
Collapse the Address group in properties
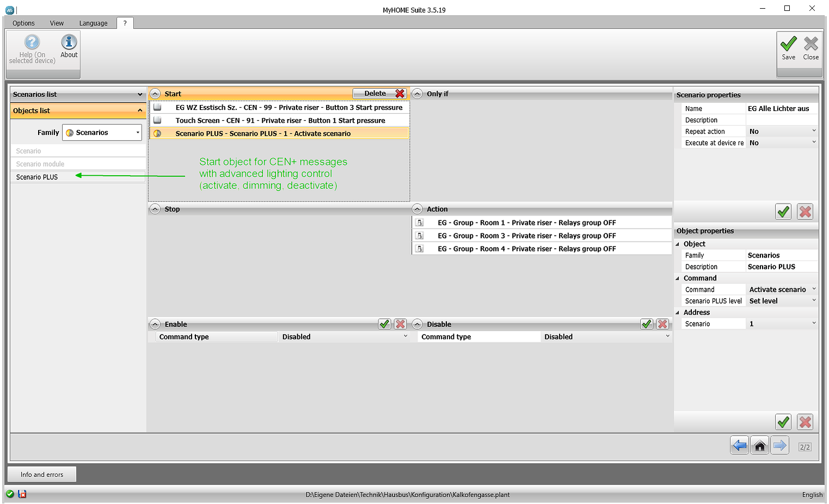pos(678,312)
